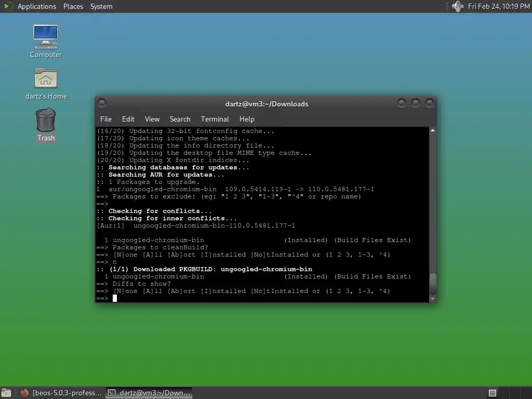The width and height of the screenshot is (532, 399).
Task: Click the line 'Searching AUR for updates...'
Action: (x=161, y=175)
